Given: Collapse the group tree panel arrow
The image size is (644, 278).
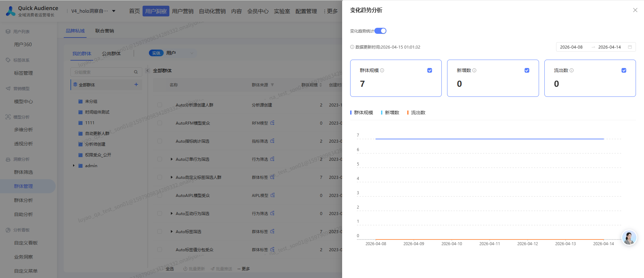Looking at the screenshot, I should (x=147, y=71).
